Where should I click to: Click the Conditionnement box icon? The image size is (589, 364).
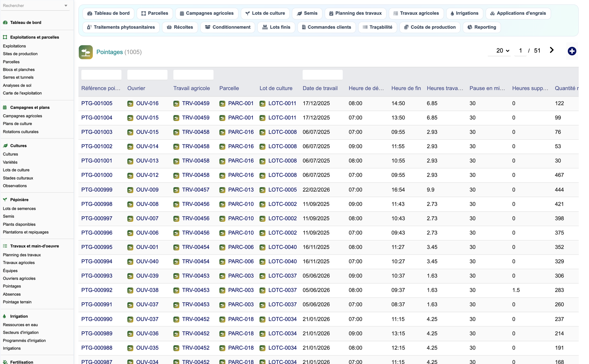[208, 27]
